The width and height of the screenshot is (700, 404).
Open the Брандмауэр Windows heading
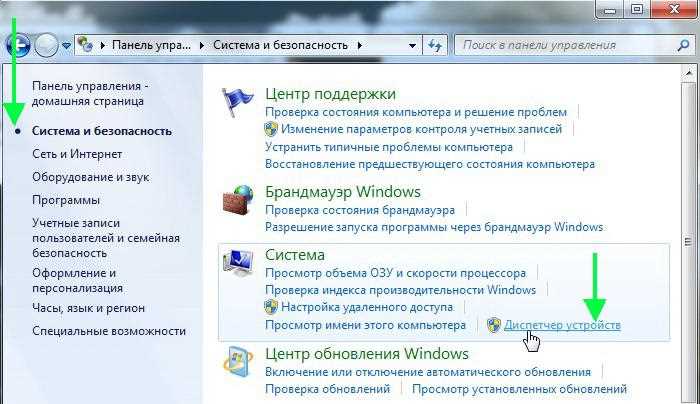click(343, 192)
